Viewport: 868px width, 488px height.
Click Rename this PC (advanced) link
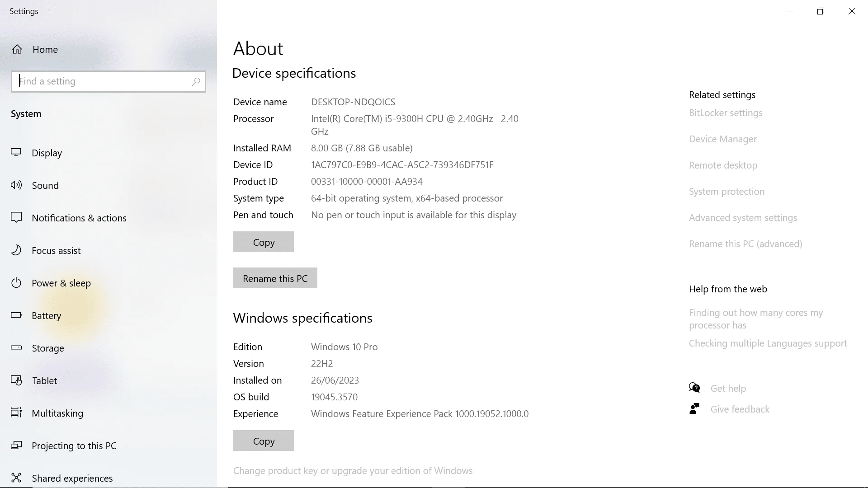tap(745, 244)
